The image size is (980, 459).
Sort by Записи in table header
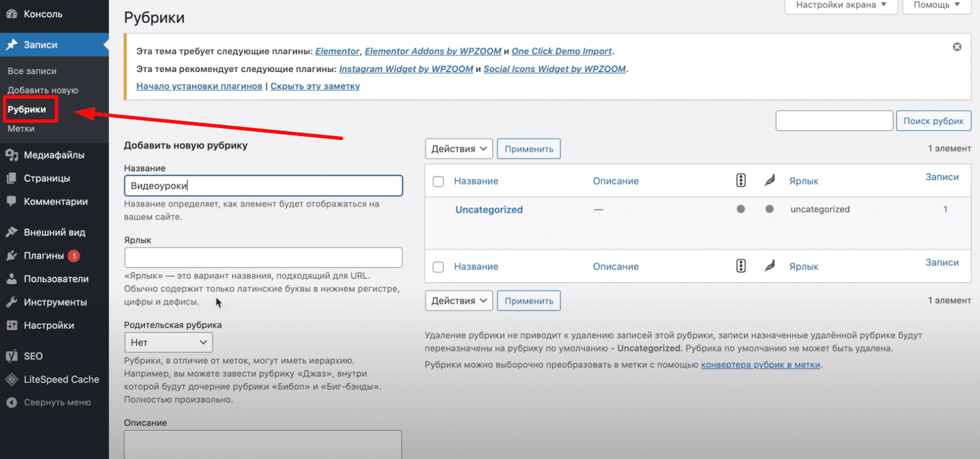click(x=942, y=177)
